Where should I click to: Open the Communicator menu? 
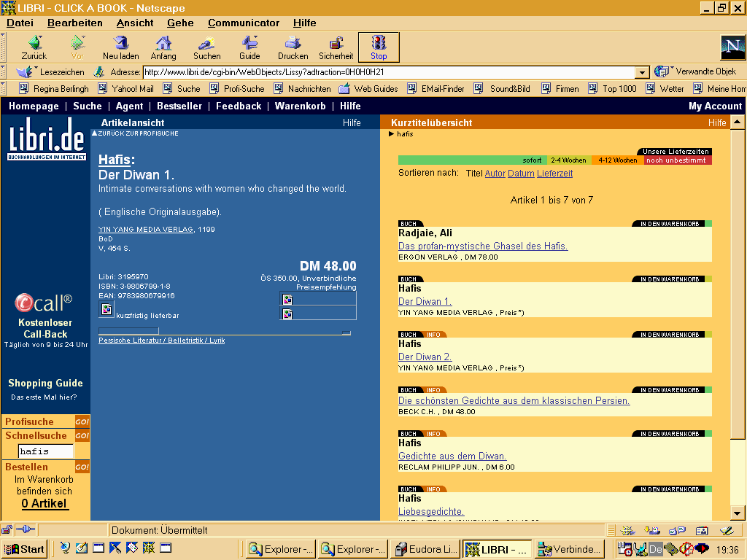tap(244, 23)
